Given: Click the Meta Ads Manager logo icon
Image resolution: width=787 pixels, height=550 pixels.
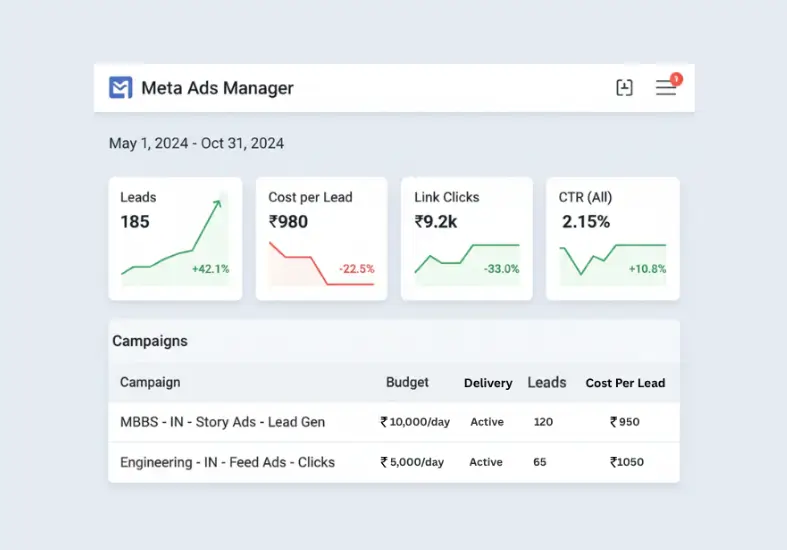Looking at the screenshot, I should [x=120, y=87].
